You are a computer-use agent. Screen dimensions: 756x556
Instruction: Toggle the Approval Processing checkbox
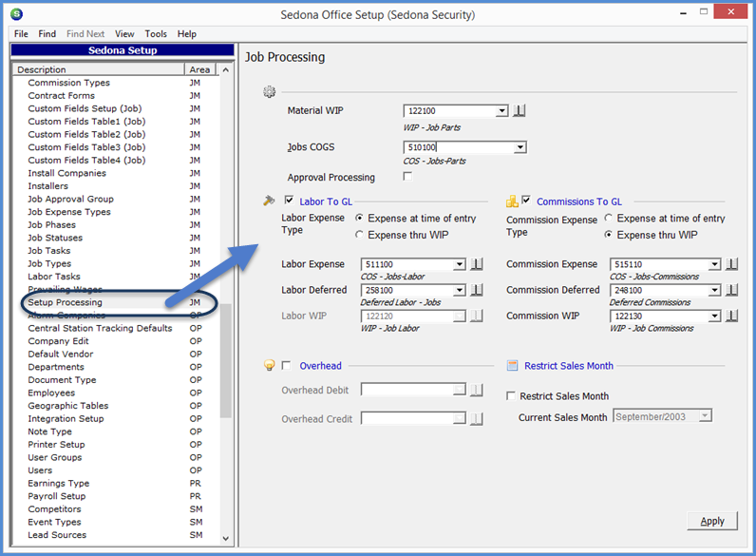coord(407,177)
